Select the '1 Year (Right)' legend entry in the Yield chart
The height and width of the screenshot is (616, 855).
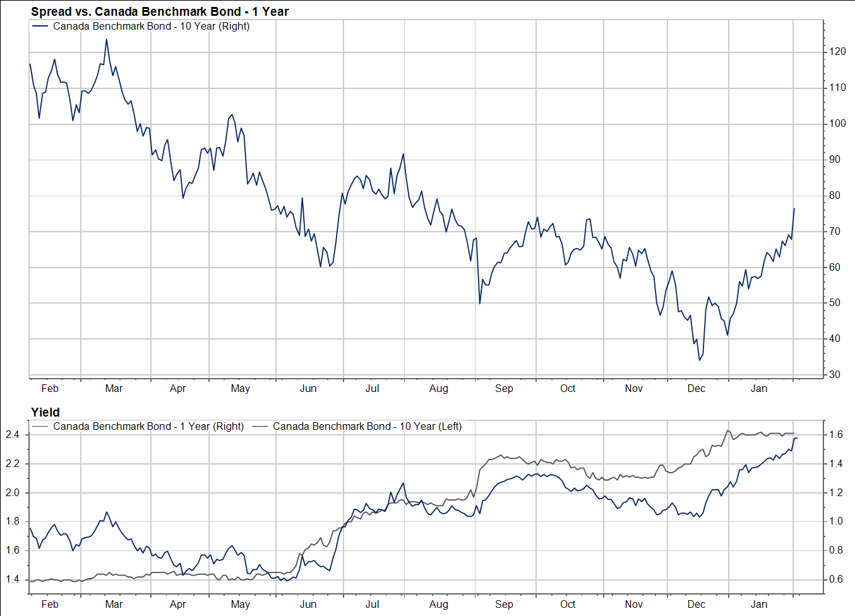[148, 426]
